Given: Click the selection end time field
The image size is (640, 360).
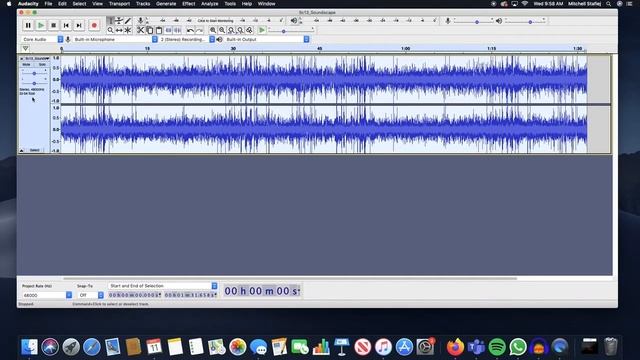Looking at the screenshot, I should [190, 295].
